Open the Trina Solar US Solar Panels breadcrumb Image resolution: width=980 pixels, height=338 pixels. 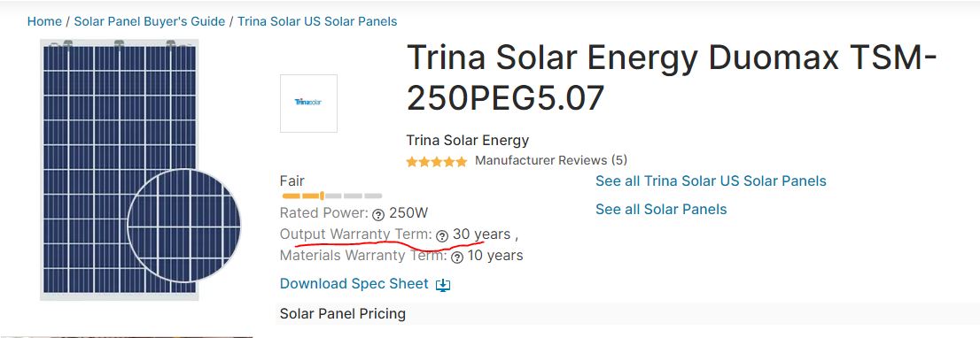click(317, 21)
